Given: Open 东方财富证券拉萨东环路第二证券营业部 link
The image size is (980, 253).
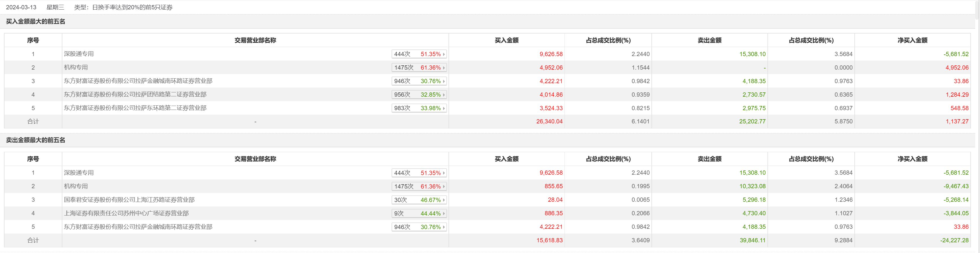Looking at the screenshot, I should 135,108.
